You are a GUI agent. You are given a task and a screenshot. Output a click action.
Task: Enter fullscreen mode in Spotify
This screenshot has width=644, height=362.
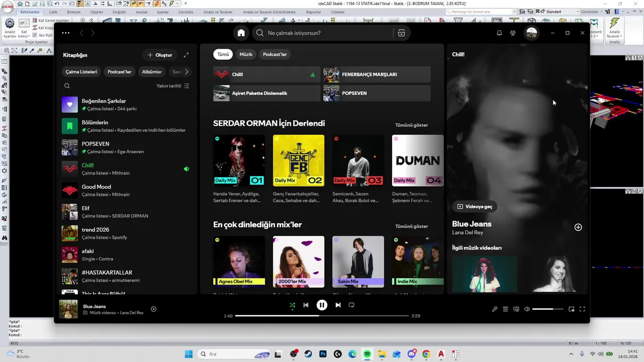coord(583,309)
